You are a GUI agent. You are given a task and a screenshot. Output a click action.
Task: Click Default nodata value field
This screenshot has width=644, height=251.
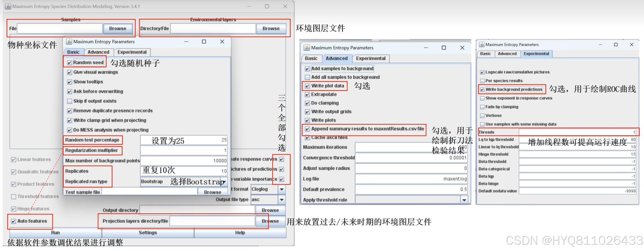pos(578,191)
